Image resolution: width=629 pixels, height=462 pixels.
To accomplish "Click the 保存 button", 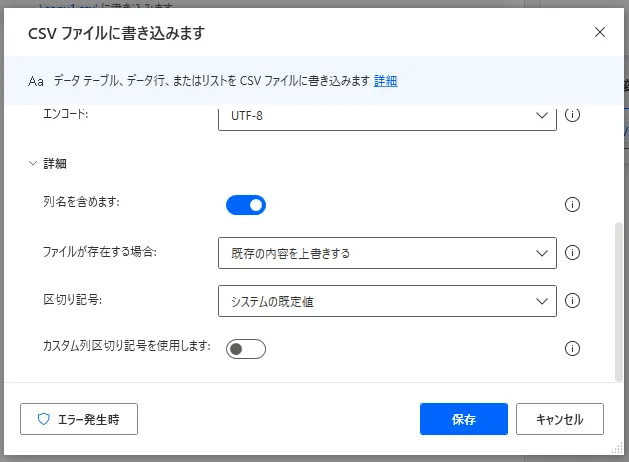I will [464, 420].
